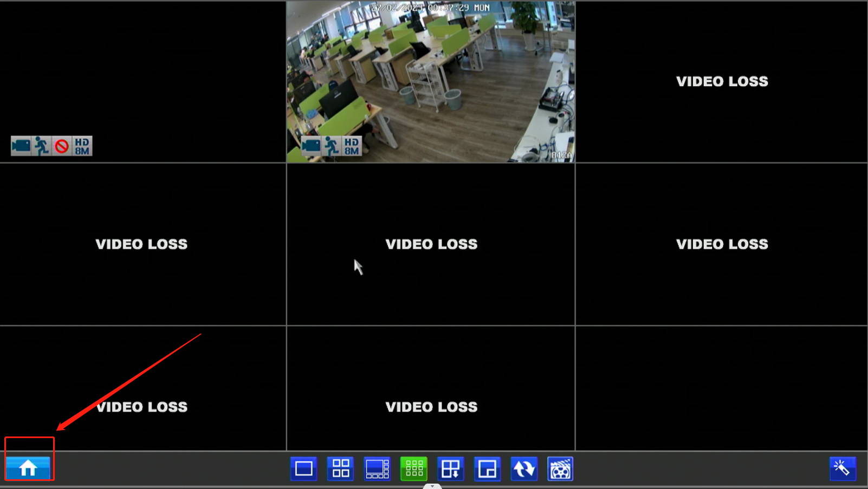This screenshot has width=868, height=489.
Task: Launch the setup wizard wand icon
Action: (x=843, y=468)
